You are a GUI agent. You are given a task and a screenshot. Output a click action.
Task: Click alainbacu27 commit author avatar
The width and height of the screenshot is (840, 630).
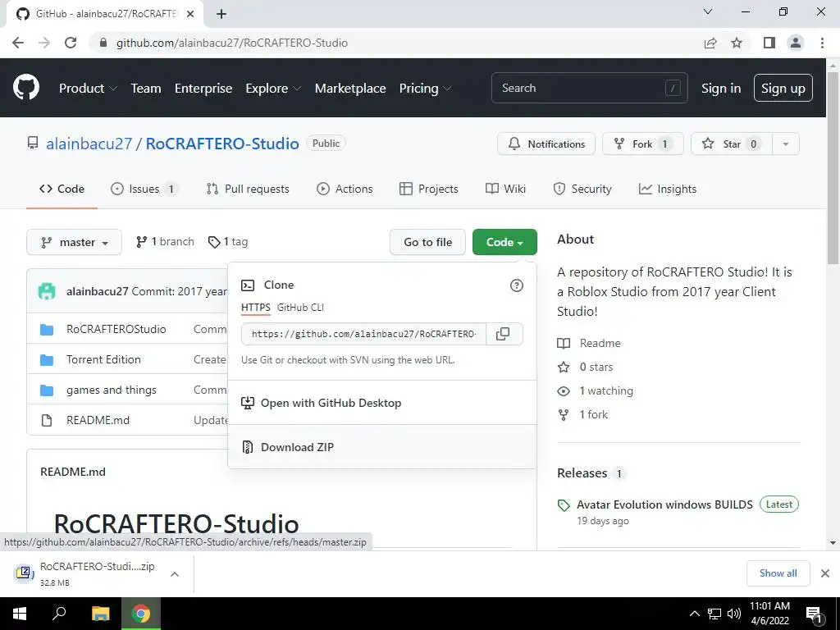pos(47,291)
